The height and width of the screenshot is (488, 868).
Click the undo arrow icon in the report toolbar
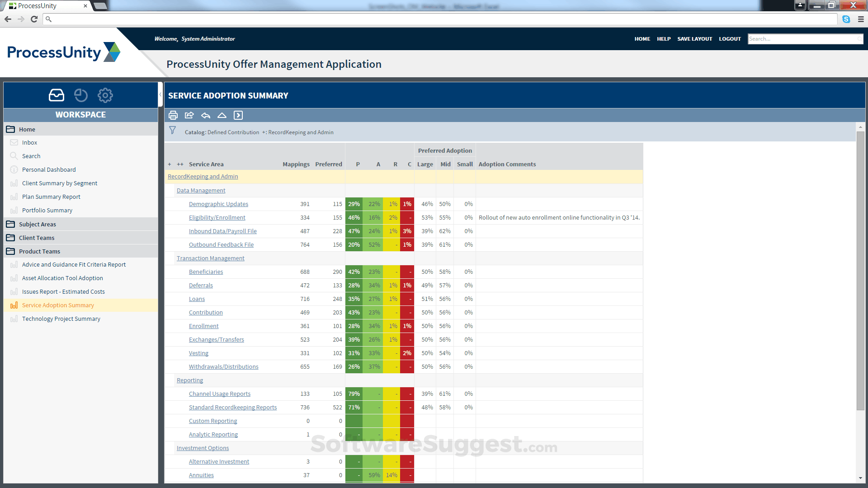click(x=206, y=115)
